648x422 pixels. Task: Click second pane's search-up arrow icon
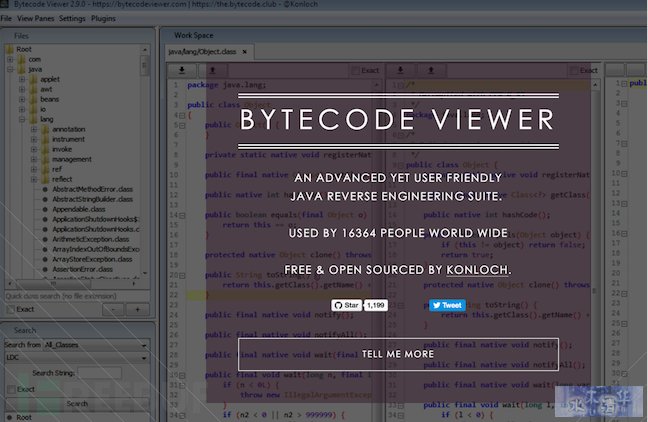[x=431, y=70]
